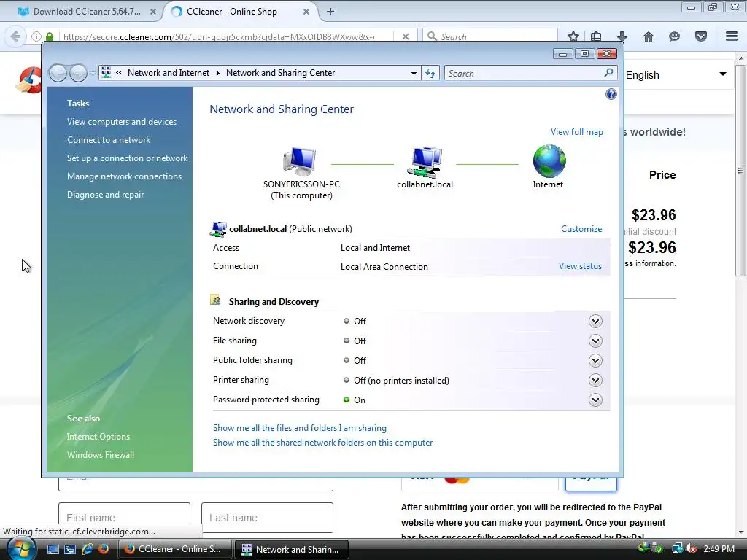
Task: Click Set up a connection or network
Action: pos(127,158)
